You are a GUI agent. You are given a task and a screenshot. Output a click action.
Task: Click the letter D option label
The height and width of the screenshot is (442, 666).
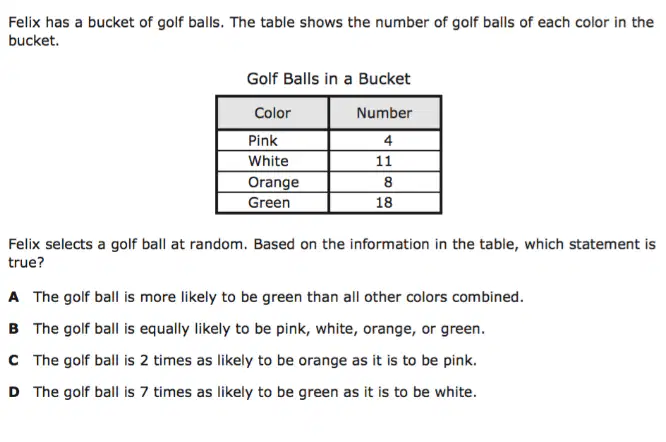pyautogui.click(x=14, y=391)
